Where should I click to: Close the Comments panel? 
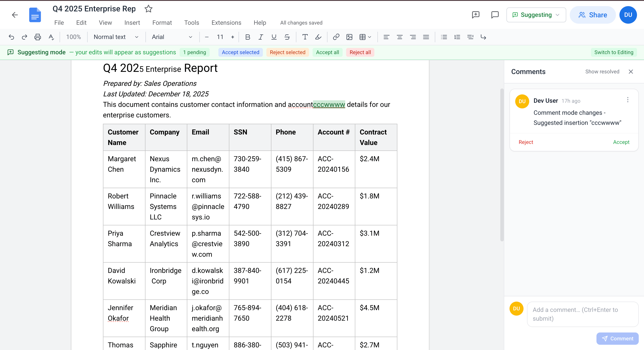(631, 72)
